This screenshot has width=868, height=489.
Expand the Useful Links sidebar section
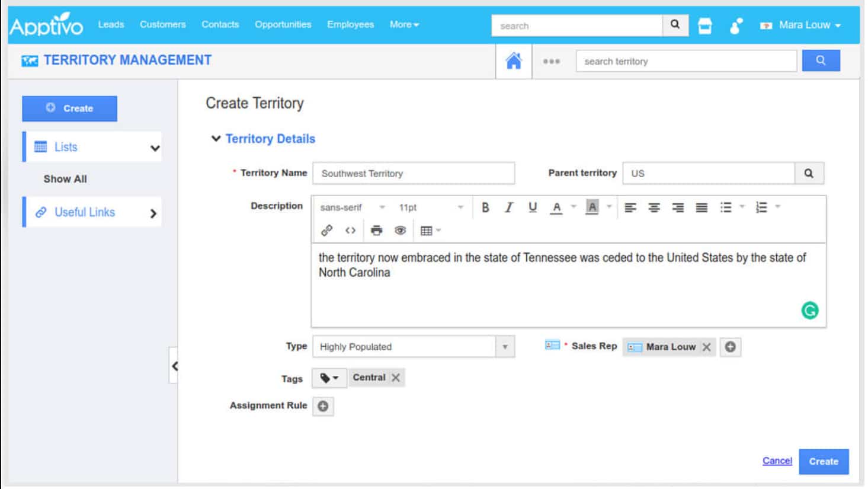pos(153,213)
